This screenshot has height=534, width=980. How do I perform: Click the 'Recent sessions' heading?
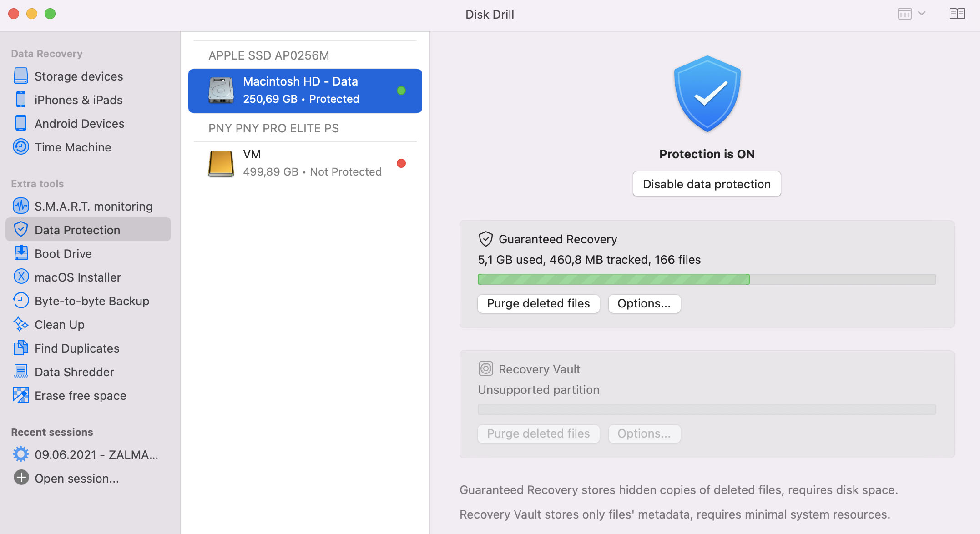[x=52, y=432]
